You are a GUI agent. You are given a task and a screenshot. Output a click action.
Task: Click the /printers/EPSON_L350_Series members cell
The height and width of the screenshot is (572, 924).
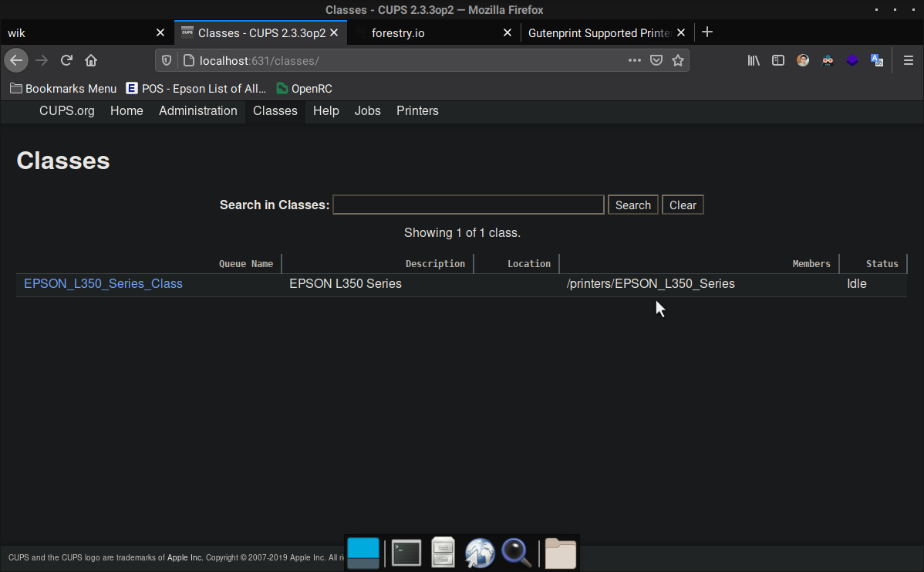click(x=650, y=283)
